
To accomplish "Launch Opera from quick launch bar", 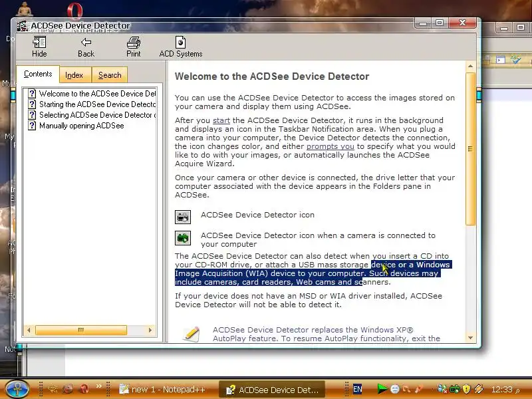I will click(x=84, y=389).
